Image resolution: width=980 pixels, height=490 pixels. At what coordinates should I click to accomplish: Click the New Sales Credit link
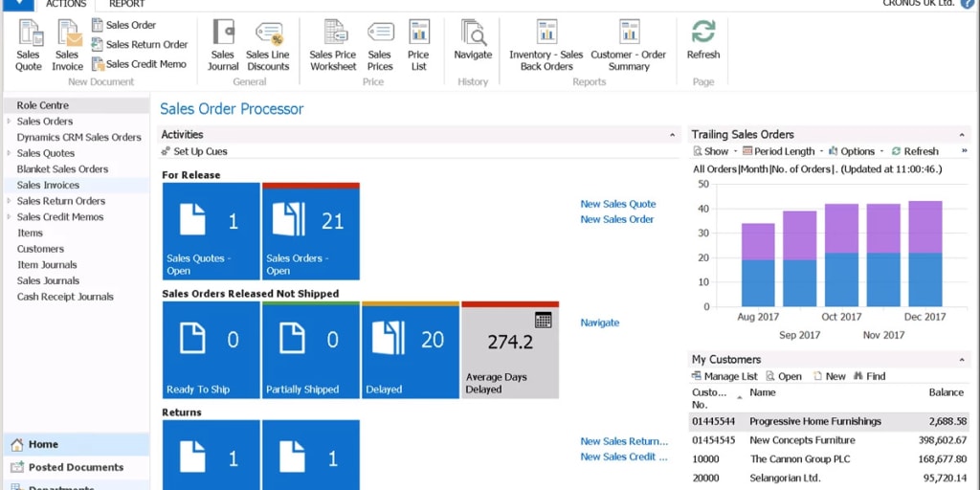point(624,457)
